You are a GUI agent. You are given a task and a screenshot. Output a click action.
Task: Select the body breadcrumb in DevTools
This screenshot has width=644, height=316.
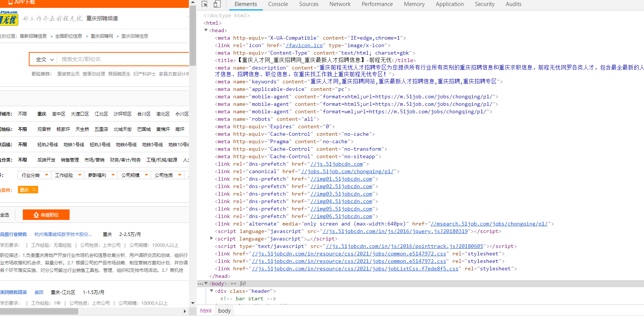tap(224, 311)
